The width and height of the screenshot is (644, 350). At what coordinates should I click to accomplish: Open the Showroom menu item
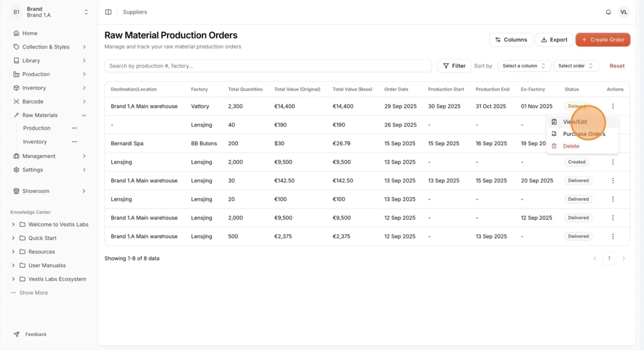click(49, 191)
